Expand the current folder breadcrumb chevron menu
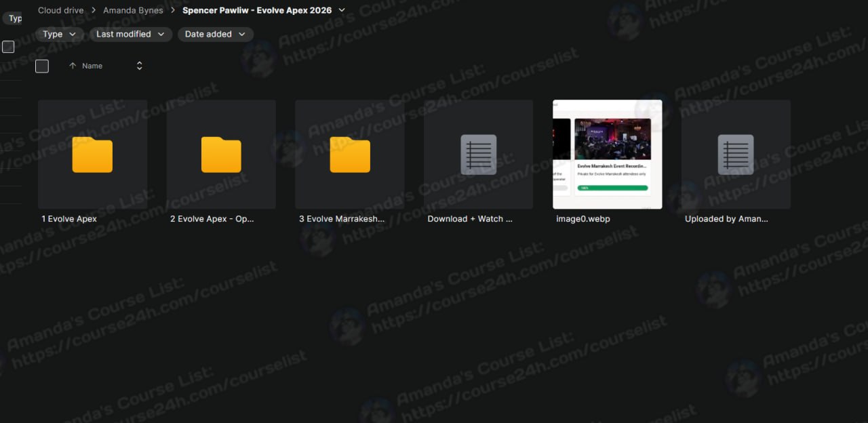868x423 pixels. pyautogui.click(x=341, y=10)
